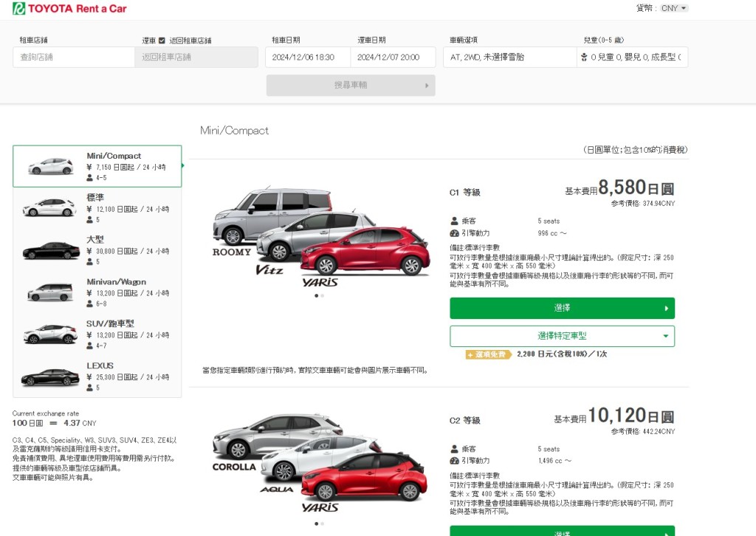This screenshot has width=756, height=536.
Task: Click the passenger icon under Minivan/Wagon
Action: coord(89,303)
